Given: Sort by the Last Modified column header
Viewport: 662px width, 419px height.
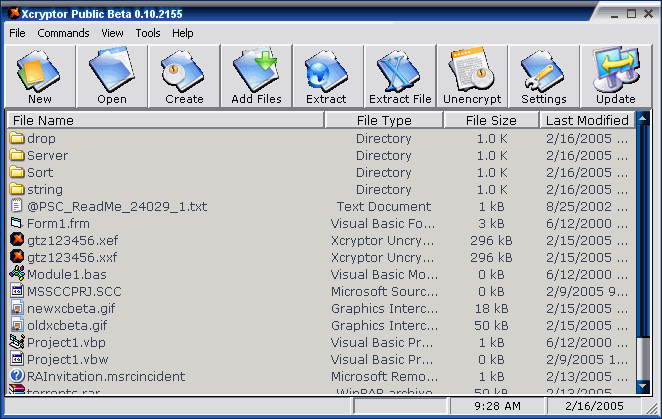Looking at the screenshot, I should (587, 120).
